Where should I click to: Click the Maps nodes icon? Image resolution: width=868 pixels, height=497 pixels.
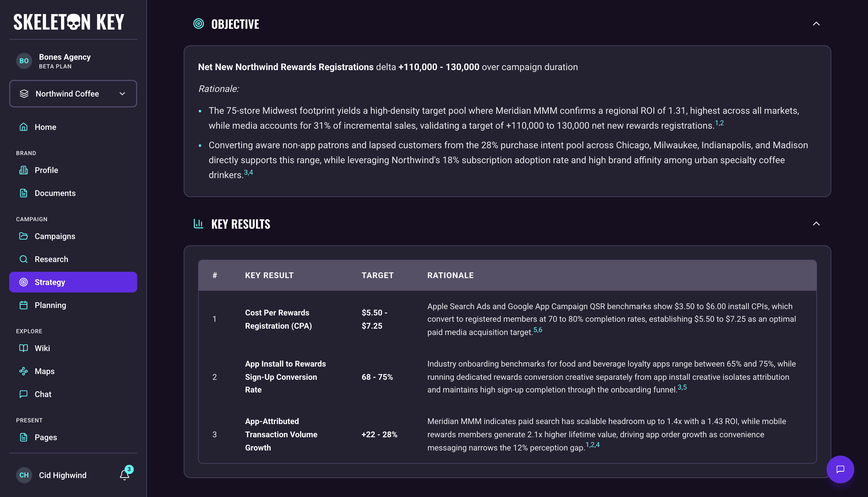click(24, 371)
